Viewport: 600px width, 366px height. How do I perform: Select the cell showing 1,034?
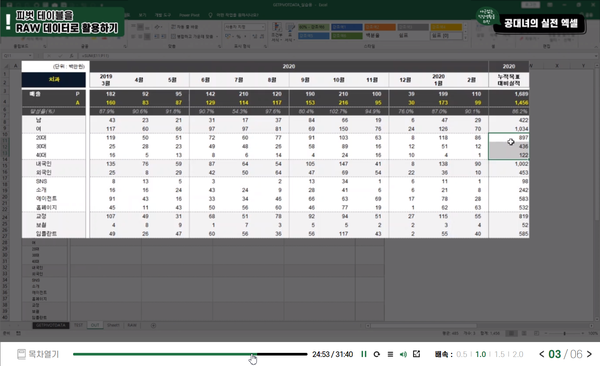pyautogui.click(x=509, y=129)
